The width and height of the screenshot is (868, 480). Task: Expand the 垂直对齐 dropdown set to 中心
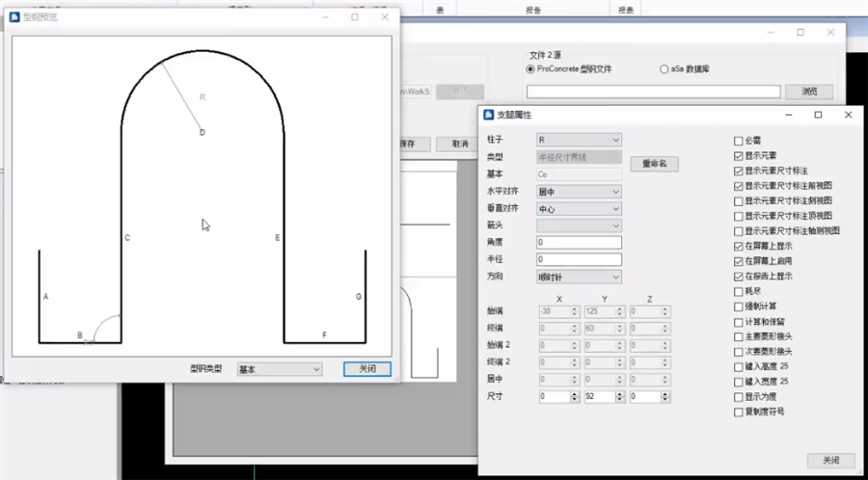(x=579, y=208)
